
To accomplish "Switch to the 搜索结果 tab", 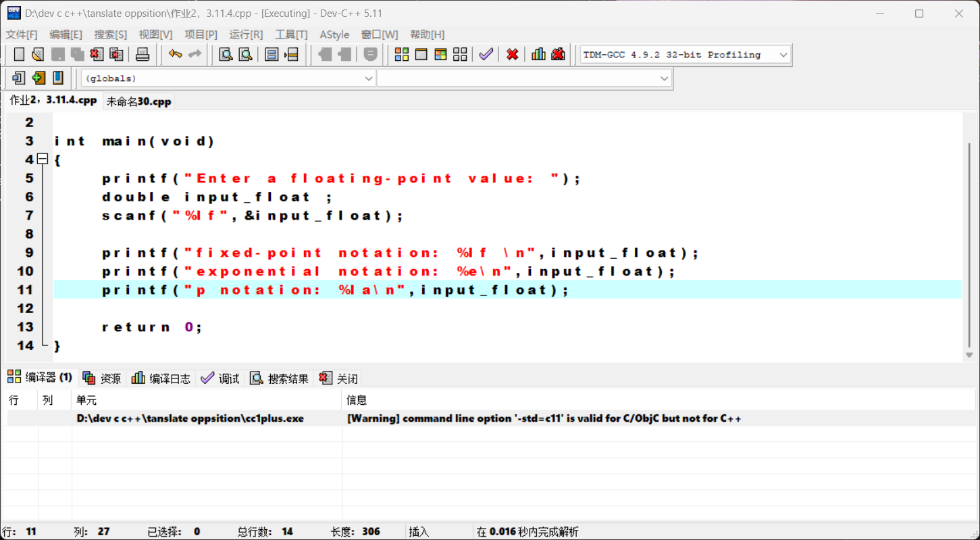I will click(x=279, y=378).
